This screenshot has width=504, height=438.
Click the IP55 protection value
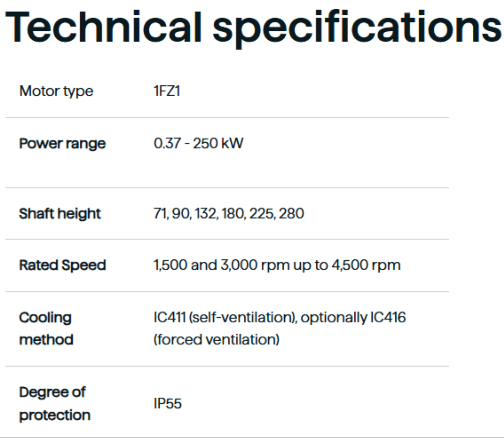click(168, 403)
